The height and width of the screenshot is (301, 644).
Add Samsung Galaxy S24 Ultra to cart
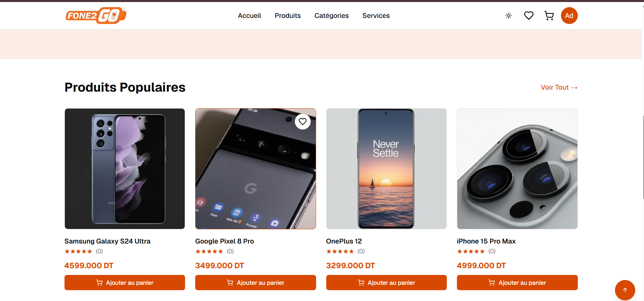click(x=125, y=282)
